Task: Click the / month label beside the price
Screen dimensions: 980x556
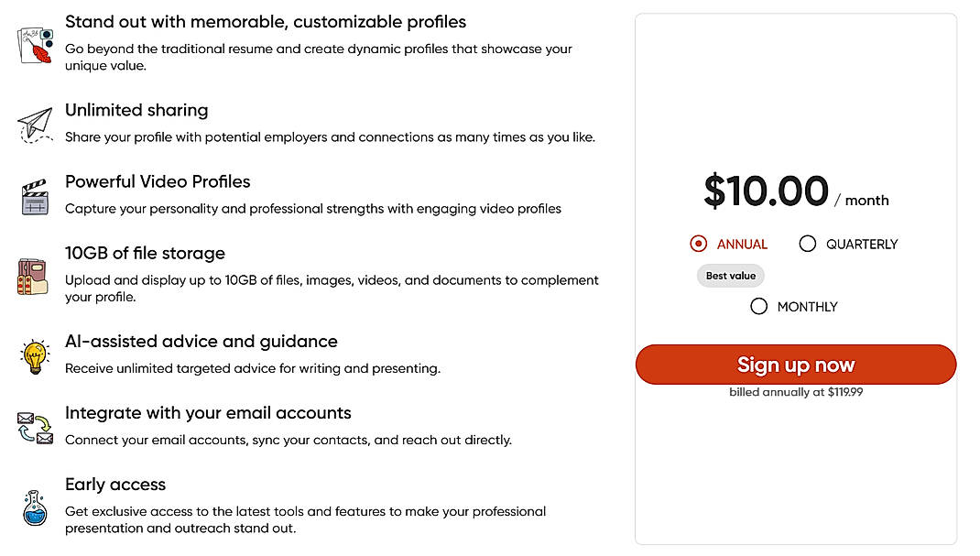Action: pos(865,201)
